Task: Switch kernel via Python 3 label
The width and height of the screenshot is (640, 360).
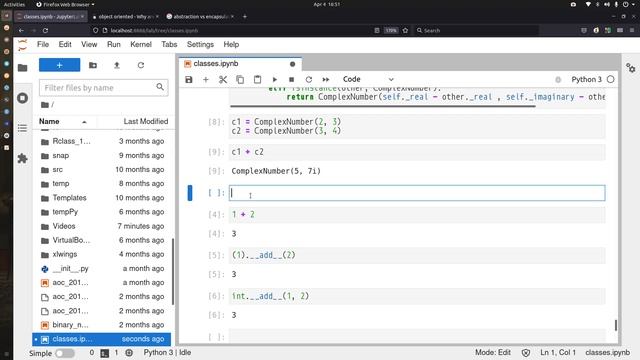Action: click(x=586, y=80)
